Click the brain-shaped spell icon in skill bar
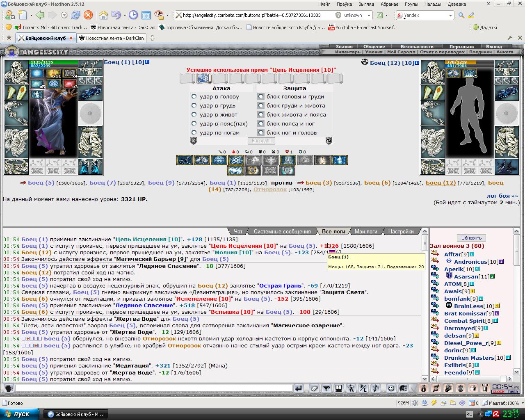Image resolution: width=525 pixels, height=420 pixels. (219, 160)
